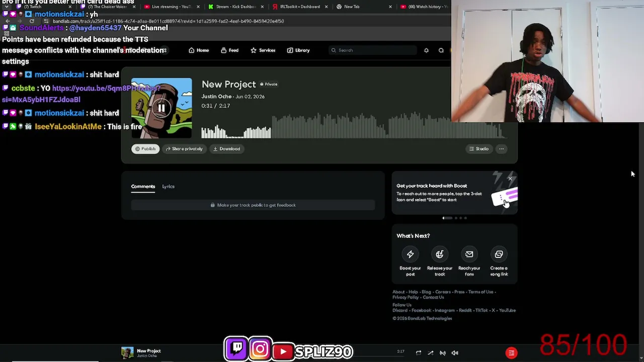Open the Instagram follow link
This screenshot has height=362, width=644.
[444, 311]
